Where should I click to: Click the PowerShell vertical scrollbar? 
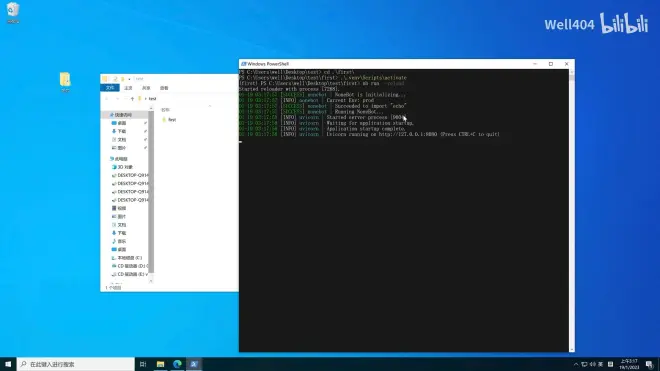tap(572, 211)
